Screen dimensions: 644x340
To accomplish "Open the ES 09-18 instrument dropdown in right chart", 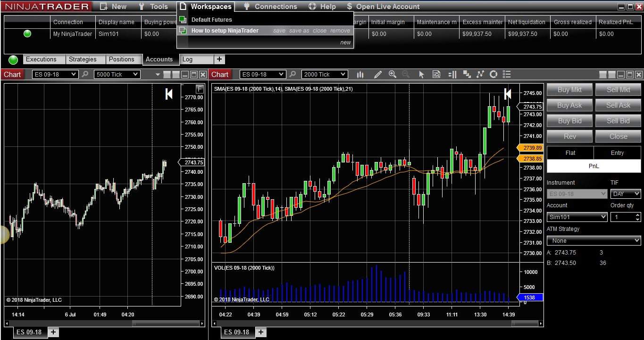I will 262,74.
